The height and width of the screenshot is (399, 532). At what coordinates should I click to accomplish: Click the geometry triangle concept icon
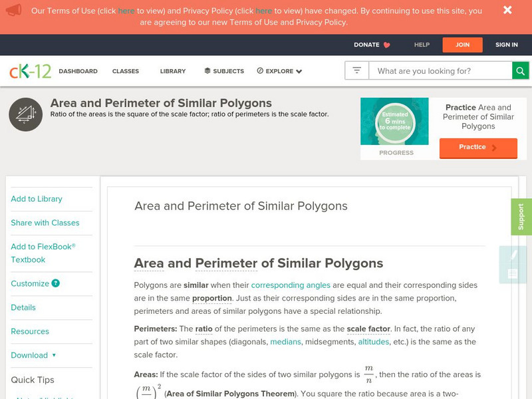(25, 114)
